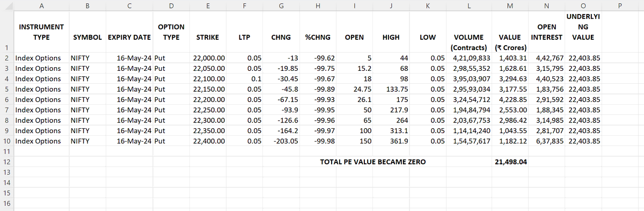Select Index Options cell in row 2
Viewport: 644px width, 211px height.
point(41,58)
